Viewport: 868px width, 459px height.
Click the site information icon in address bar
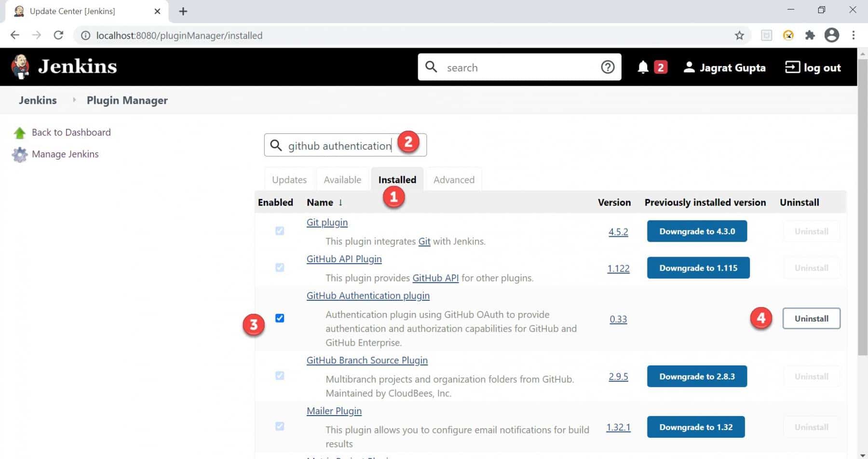click(85, 35)
